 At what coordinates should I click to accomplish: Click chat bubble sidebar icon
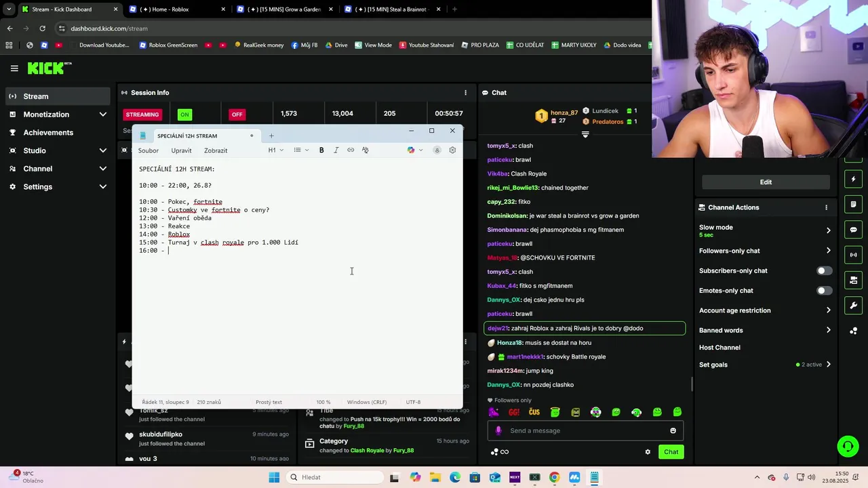coord(854,230)
